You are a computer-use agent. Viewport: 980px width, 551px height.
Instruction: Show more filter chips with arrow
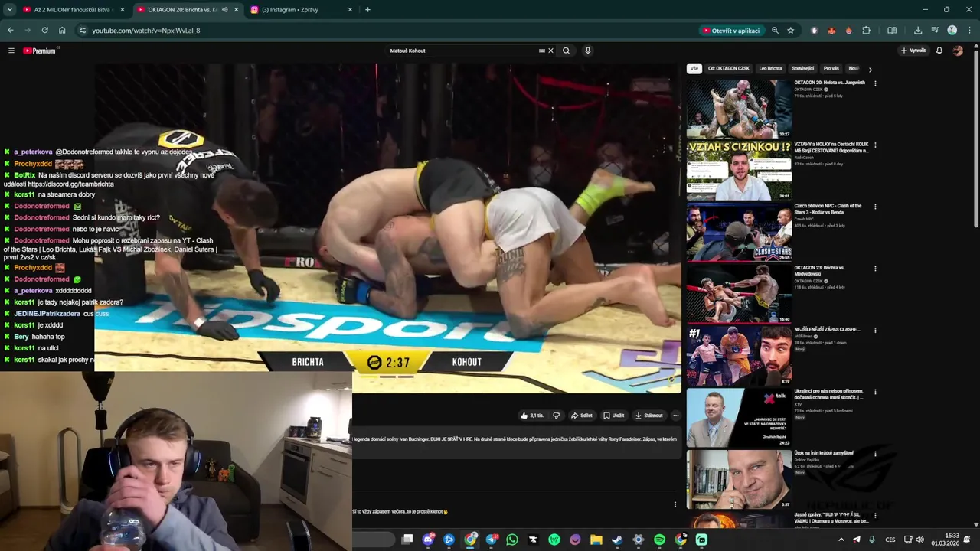(870, 70)
